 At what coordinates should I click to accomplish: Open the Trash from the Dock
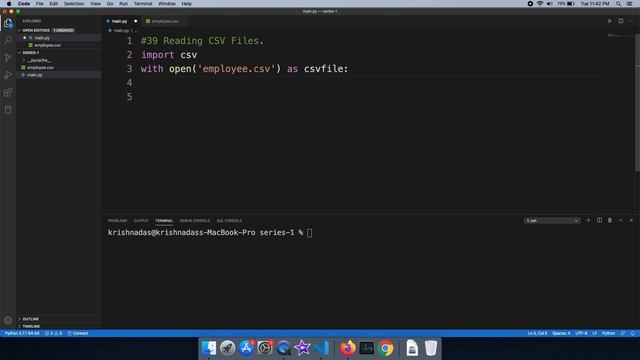(431, 348)
